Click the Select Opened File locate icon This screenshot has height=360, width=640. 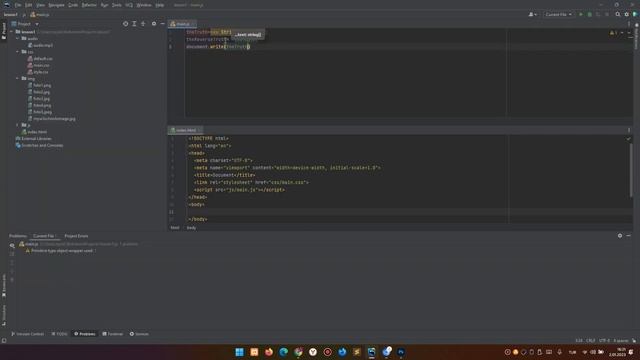pyautogui.click(x=125, y=24)
